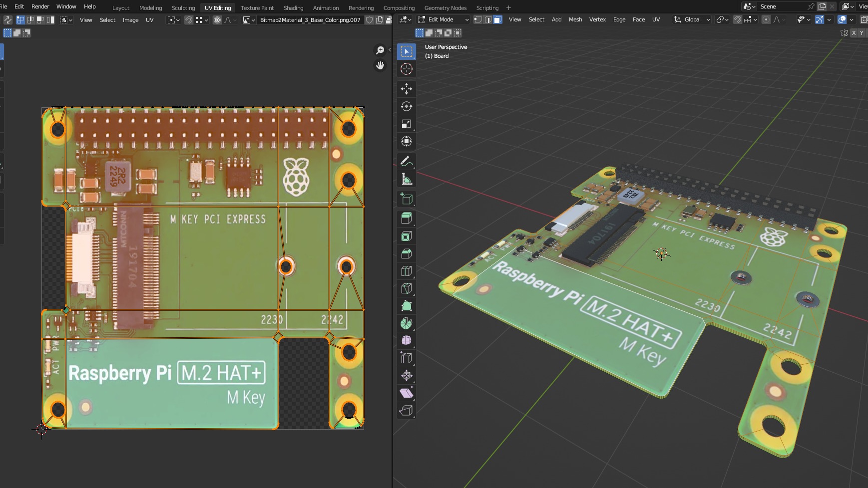Open the sticky selection mode dropdown
The width and height of the screenshot is (868, 488).
66,20
